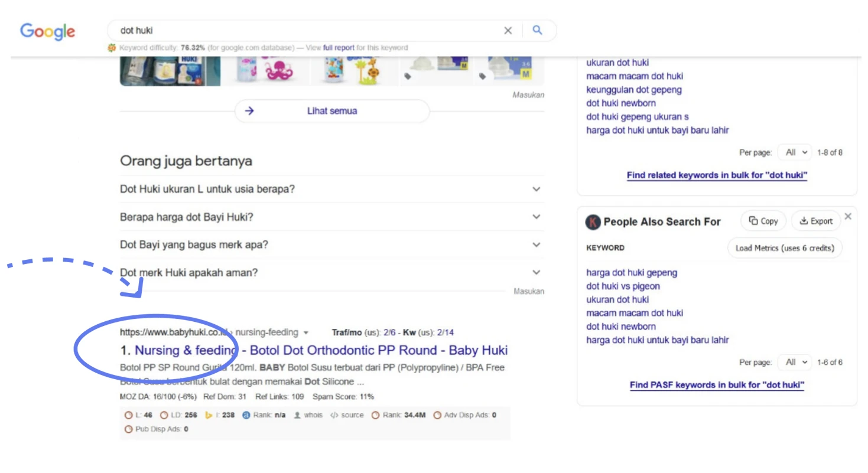Screen dimensions: 868x473
Task: Click 'Ref Links: 109' text
Action: [x=278, y=396]
